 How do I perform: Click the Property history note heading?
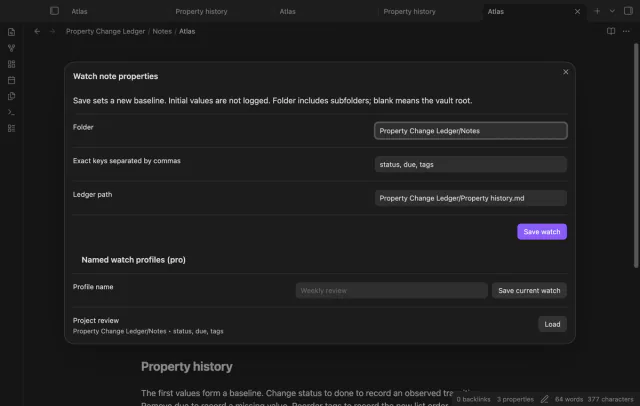187,366
